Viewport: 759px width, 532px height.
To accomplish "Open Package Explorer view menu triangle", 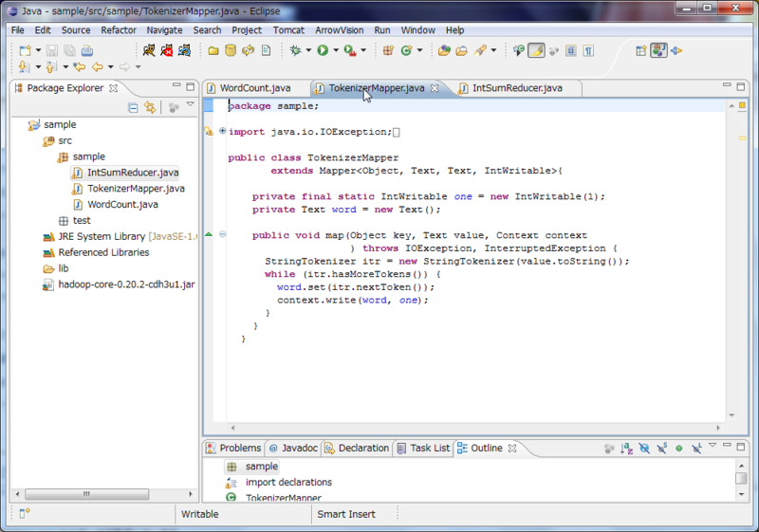I will click(x=191, y=104).
